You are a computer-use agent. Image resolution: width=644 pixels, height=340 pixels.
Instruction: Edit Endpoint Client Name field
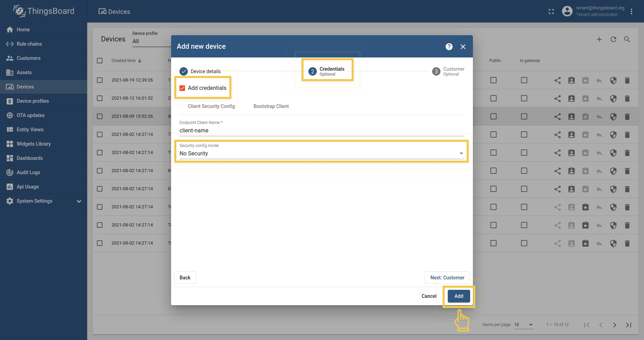[322, 131]
